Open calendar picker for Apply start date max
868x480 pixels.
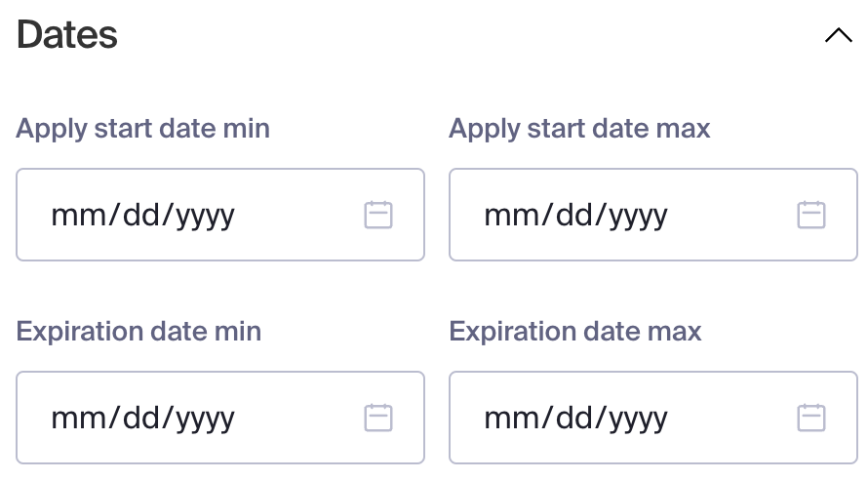pyautogui.click(x=811, y=215)
